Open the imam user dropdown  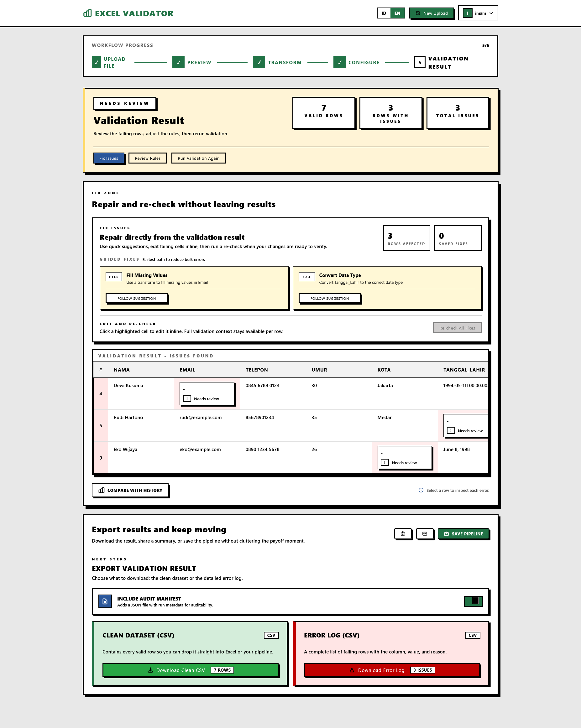(x=478, y=13)
